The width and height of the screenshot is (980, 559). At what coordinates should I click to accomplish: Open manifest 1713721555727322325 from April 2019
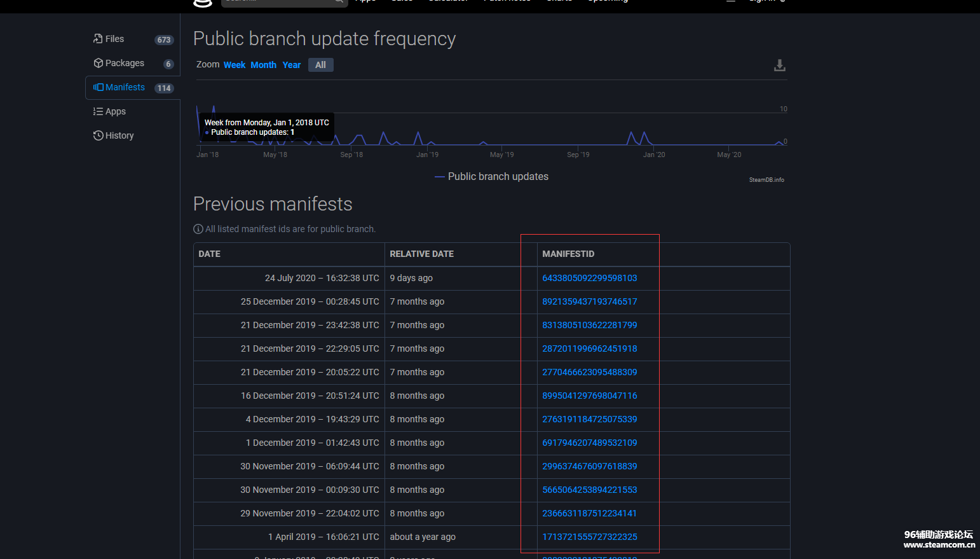pyautogui.click(x=589, y=537)
